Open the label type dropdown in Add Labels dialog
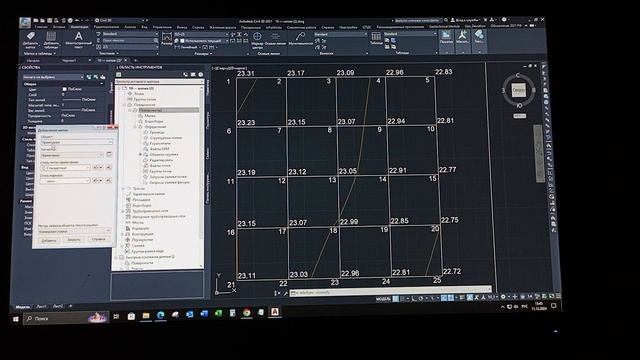 point(72,155)
